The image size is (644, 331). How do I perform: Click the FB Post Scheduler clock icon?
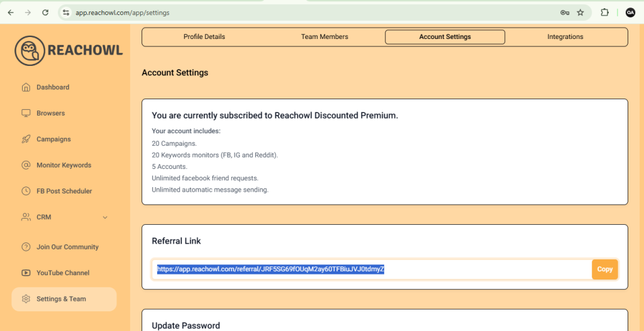pos(26,191)
